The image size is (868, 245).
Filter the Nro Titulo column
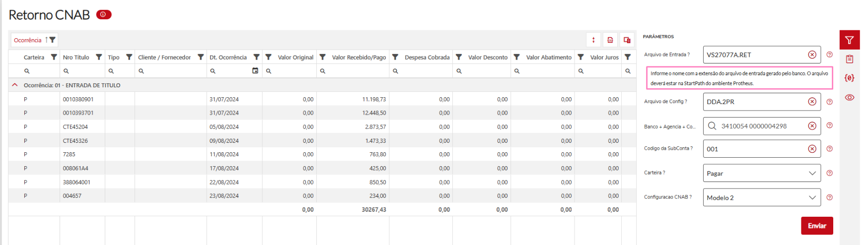click(99, 57)
